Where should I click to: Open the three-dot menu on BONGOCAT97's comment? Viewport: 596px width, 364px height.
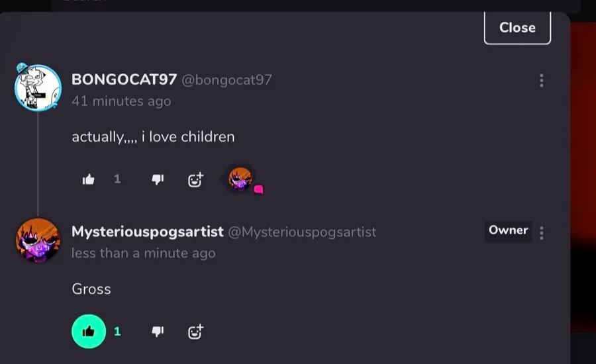point(541,81)
